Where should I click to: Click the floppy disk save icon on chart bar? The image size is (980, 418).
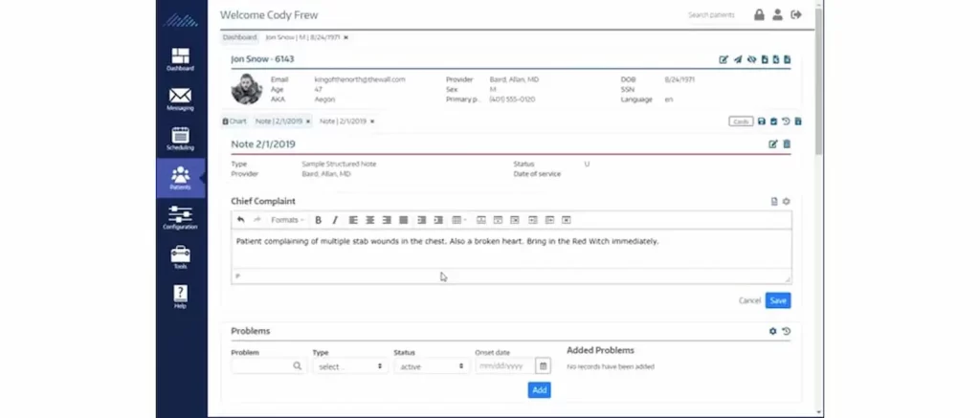pyautogui.click(x=761, y=121)
